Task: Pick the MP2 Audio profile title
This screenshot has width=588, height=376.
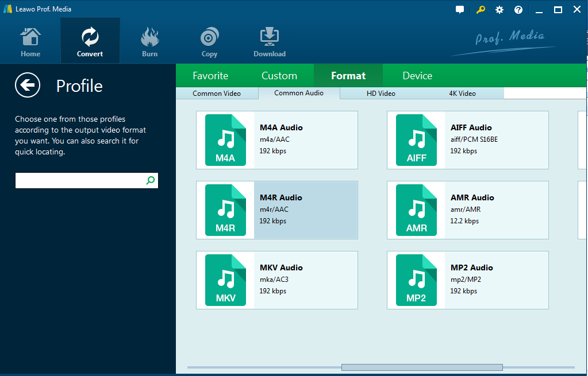Action: click(x=472, y=268)
